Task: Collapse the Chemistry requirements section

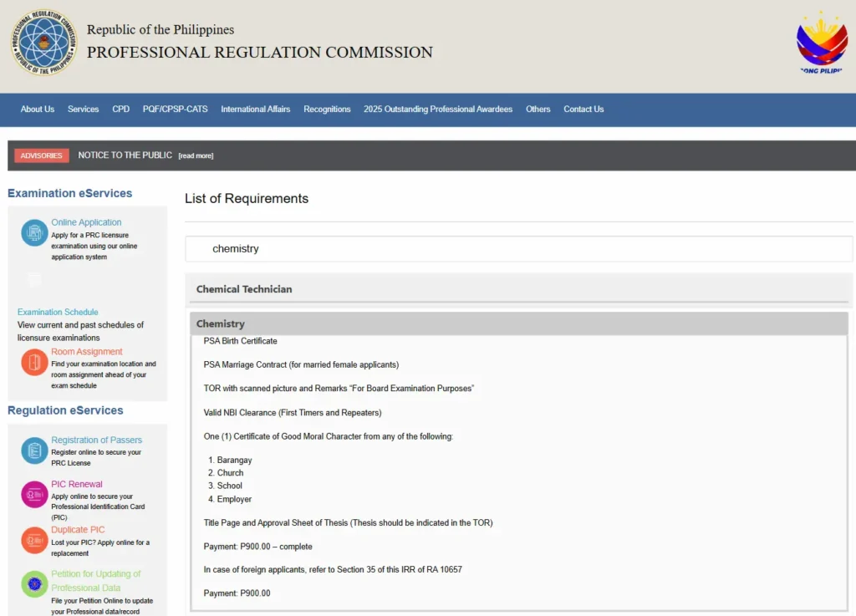Action: click(518, 323)
